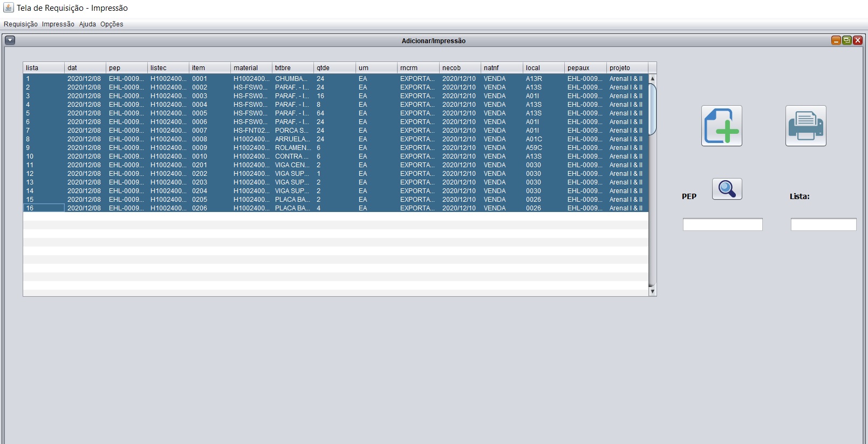Click the table scrollbar down arrow
The width and height of the screenshot is (868, 444).
tap(652, 291)
